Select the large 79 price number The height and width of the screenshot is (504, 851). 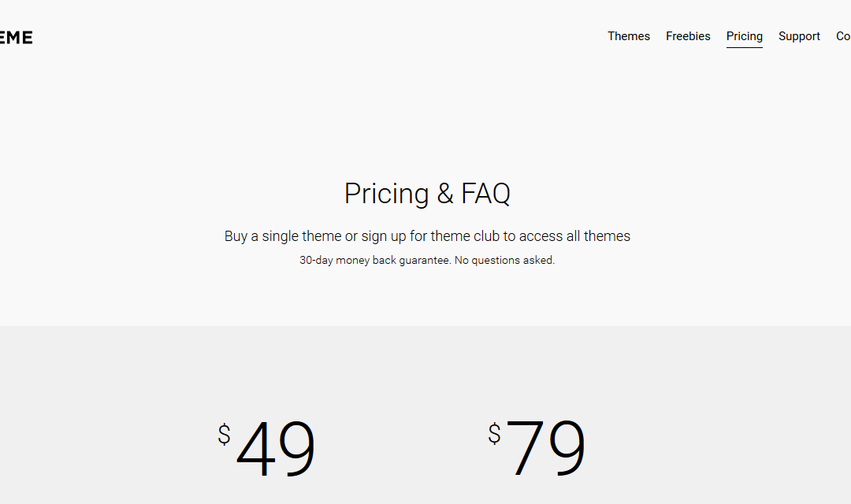[x=545, y=448]
